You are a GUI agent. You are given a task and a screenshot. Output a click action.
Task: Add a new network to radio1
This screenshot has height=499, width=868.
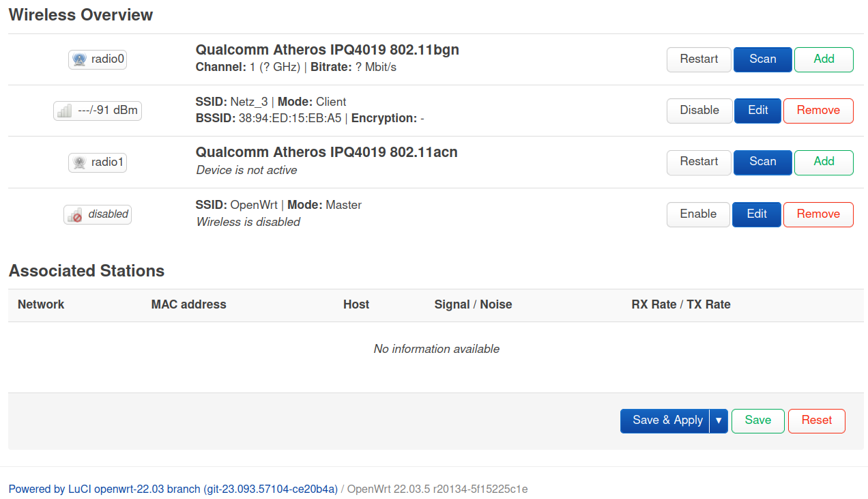click(824, 162)
